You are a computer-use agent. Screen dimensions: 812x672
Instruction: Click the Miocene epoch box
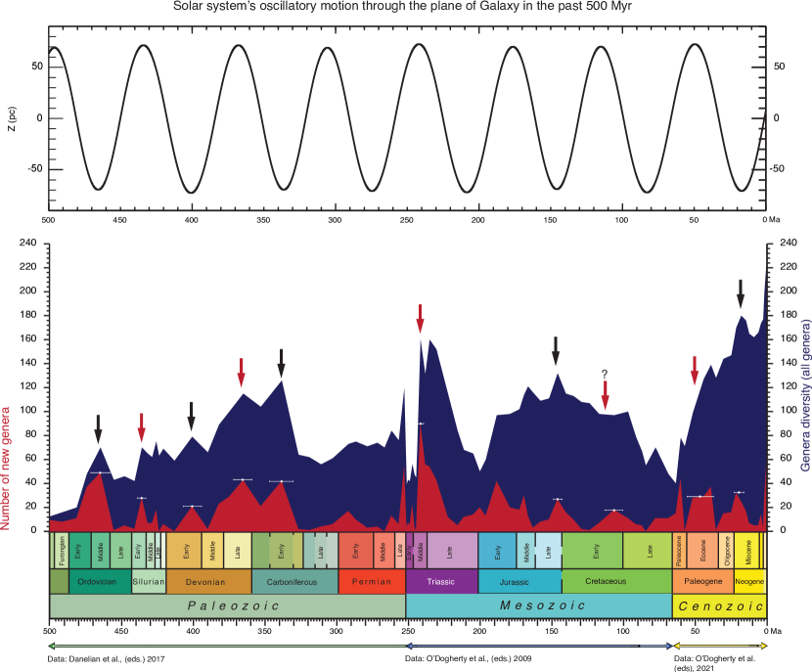[x=746, y=551]
